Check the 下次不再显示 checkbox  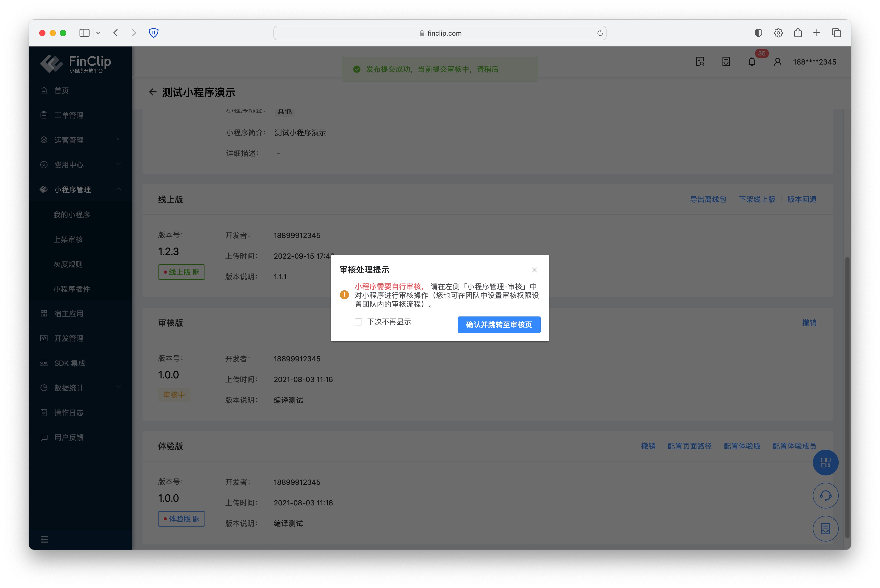pyautogui.click(x=358, y=322)
